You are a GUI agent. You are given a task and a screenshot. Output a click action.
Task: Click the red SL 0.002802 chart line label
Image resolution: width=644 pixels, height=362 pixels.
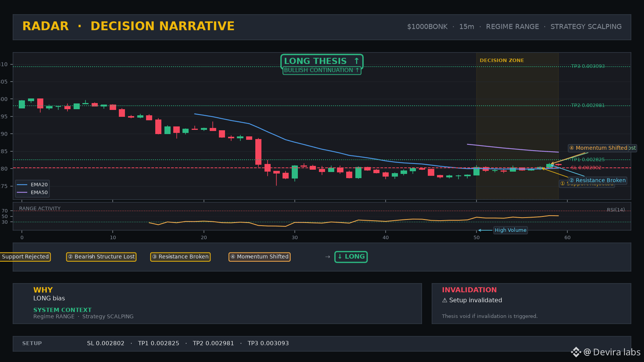click(x=586, y=168)
